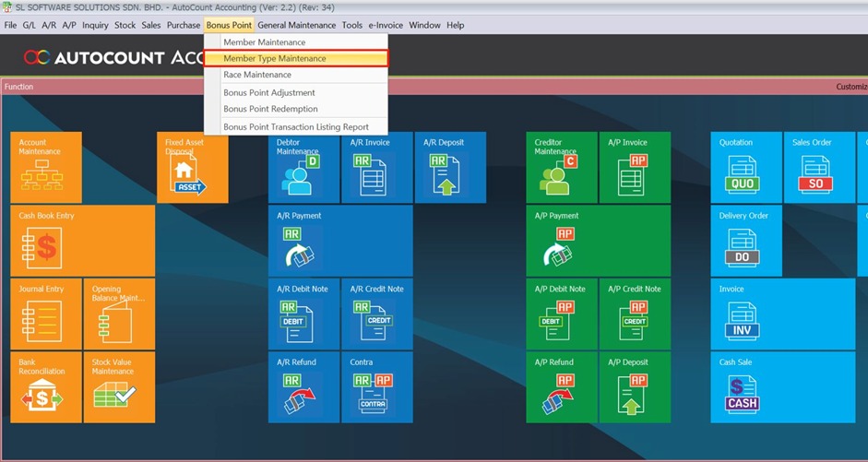Open the A/P Refund tile
Screen dimensions: 868x462
click(561, 387)
